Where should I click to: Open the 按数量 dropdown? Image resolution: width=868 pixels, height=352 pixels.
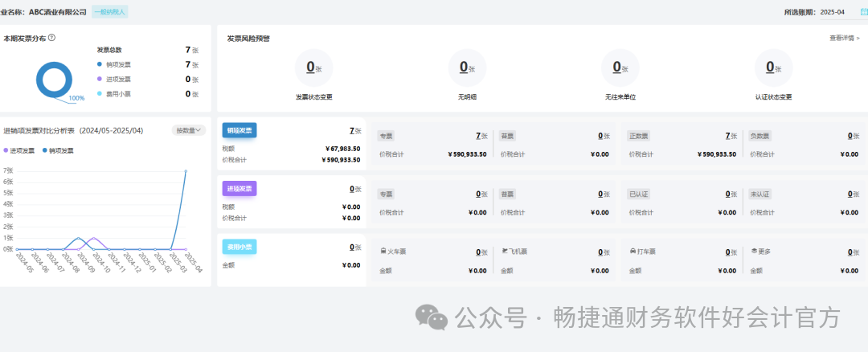(x=189, y=131)
